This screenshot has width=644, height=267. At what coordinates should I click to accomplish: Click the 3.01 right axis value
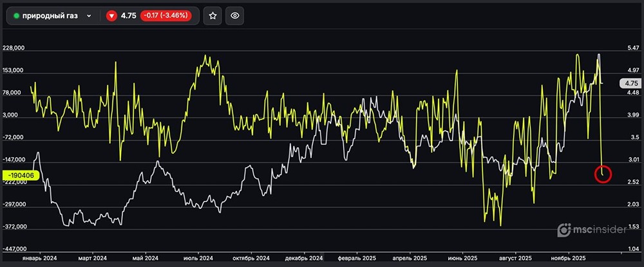634,160
